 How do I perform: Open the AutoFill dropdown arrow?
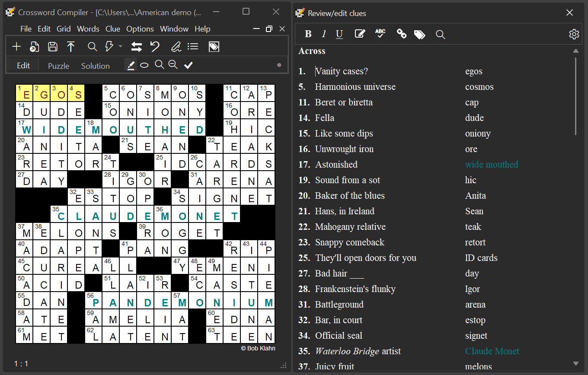pyautogui.click(x=120, y=46)
